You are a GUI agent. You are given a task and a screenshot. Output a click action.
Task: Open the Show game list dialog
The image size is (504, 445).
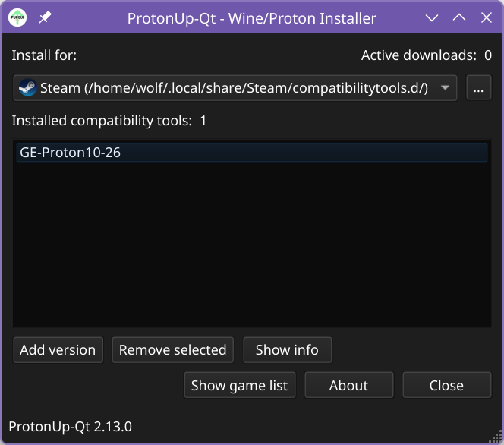(x=239, y=385)
